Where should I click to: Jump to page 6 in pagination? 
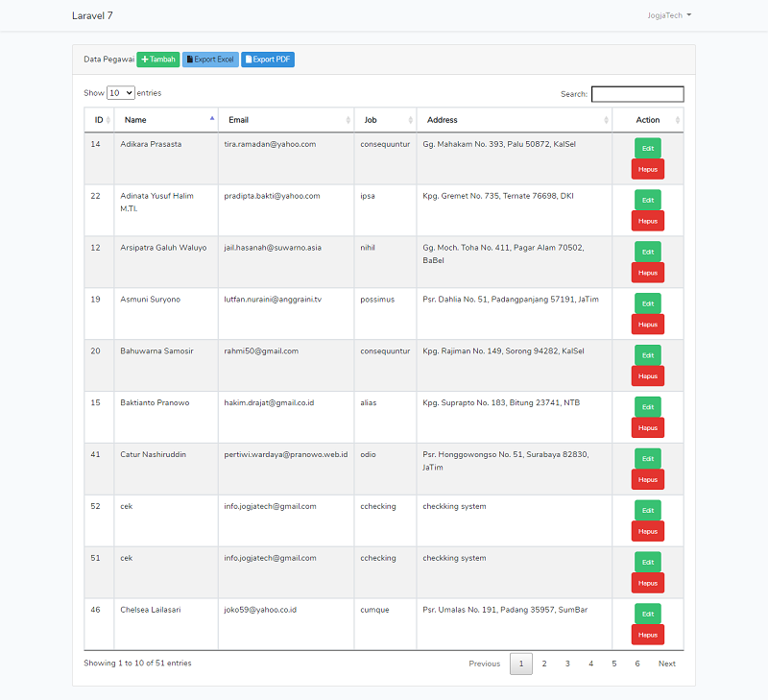point(636,664)
